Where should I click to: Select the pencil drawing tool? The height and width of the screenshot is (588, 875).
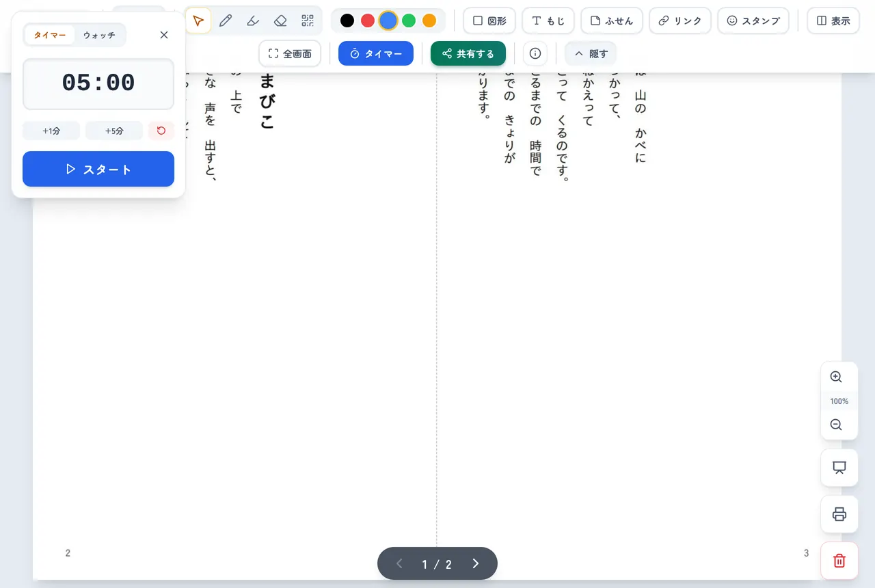click(x=226, y=21)
